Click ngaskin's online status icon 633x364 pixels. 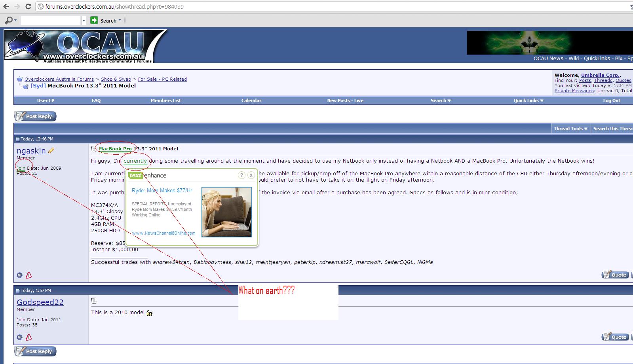19,275
